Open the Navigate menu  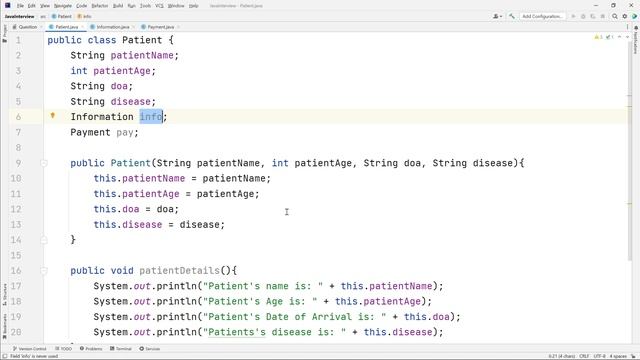point(63,6)
